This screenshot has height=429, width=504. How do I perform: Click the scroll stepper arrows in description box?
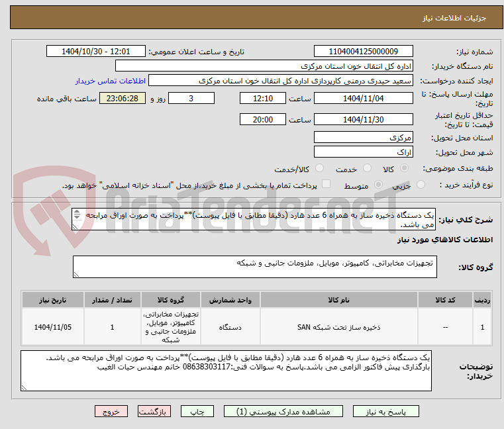pyautogui.click(x=77, y=215)
